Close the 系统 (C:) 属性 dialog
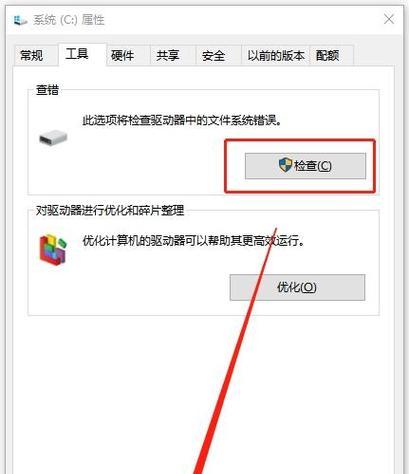The width and height of the screenshot is (409, 474). click(x=389, y=19)
